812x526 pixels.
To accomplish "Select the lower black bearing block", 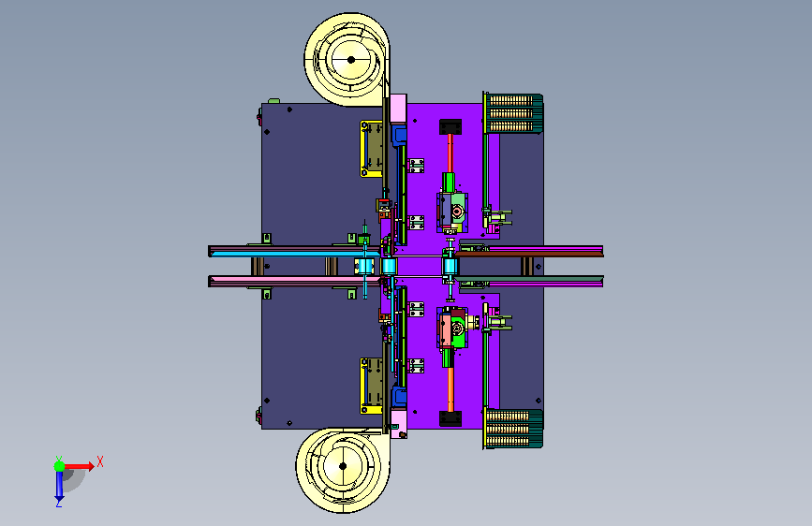I will [x=450, y=418].
